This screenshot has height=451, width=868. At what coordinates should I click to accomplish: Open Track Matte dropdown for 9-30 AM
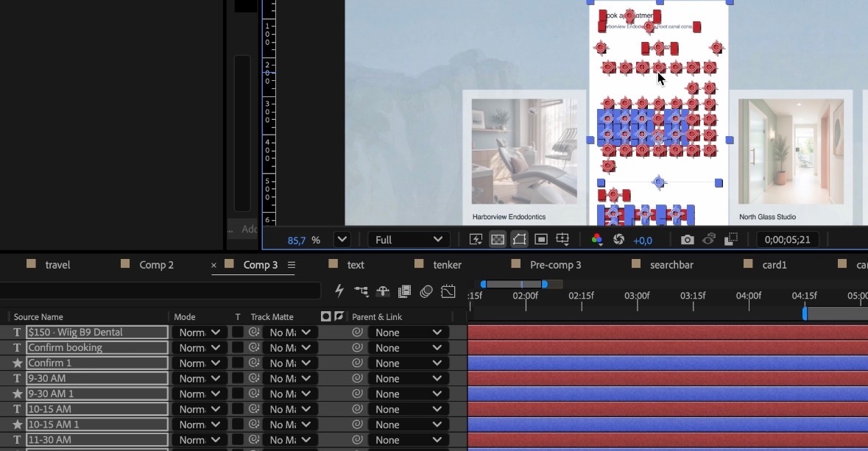click(x=289, y=378)
